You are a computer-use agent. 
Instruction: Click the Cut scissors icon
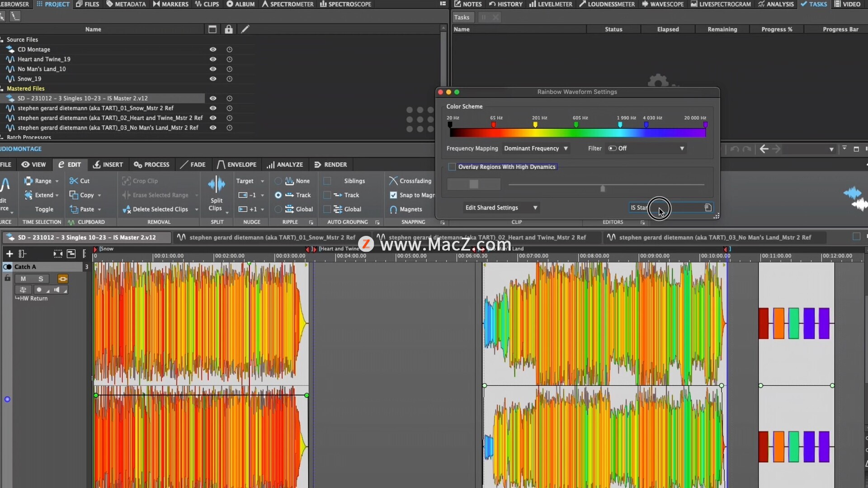pos(73,181)
